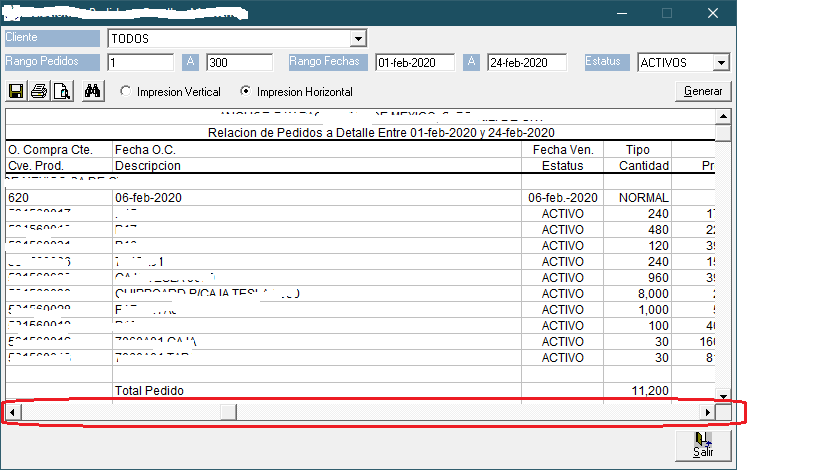Open print preview magnifier icon

pos(62,91)
